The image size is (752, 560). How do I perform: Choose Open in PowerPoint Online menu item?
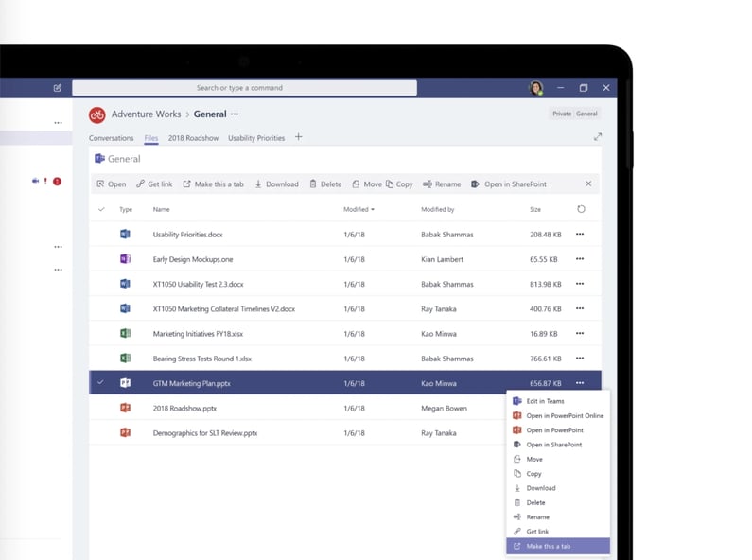(x=558, y=415)
